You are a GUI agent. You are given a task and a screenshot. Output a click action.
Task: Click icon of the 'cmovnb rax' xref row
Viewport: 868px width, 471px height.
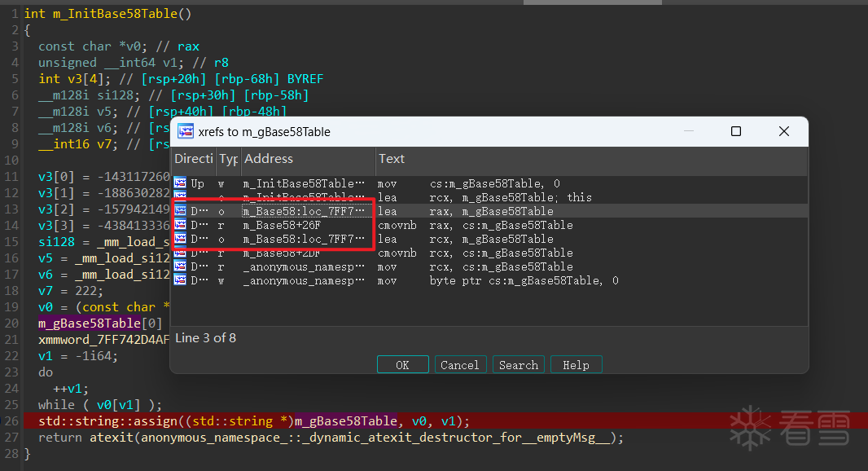[x=181, y=225]
